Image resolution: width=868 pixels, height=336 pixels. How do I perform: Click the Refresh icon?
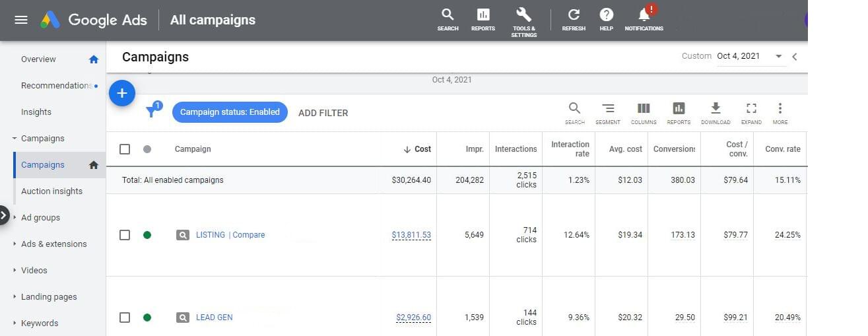click(574, 16)
